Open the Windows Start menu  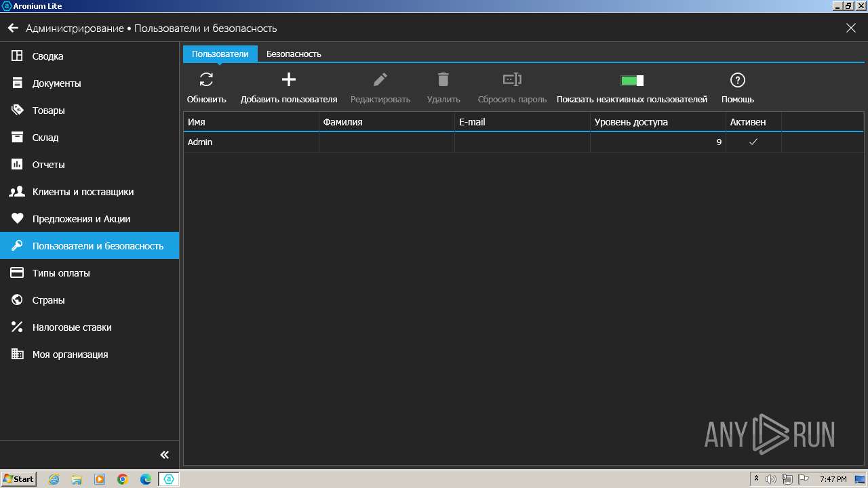pyautogui.click(x=19, y=479)
